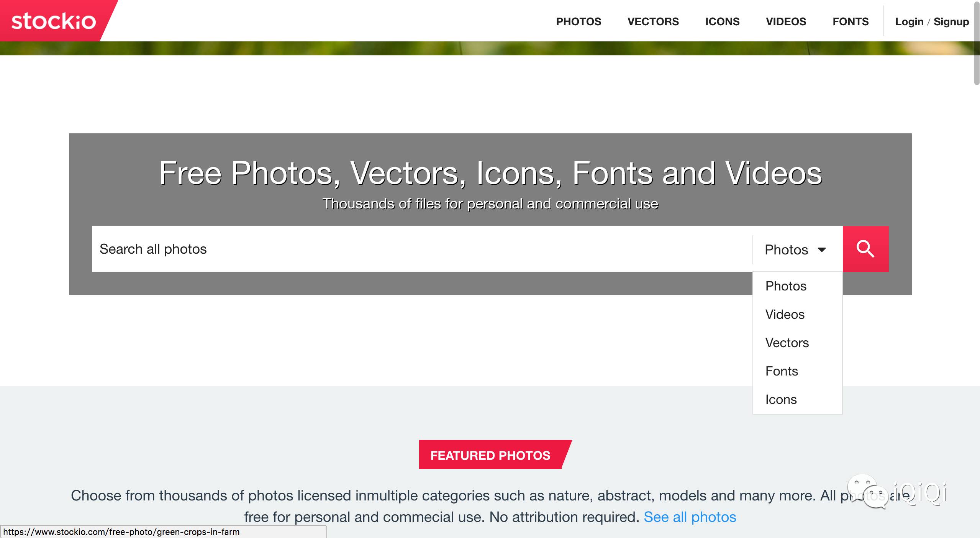Viewport: 980px width, 538px height.
Task: Select Fonts from the dropdown list
Action: click(781, 371)
